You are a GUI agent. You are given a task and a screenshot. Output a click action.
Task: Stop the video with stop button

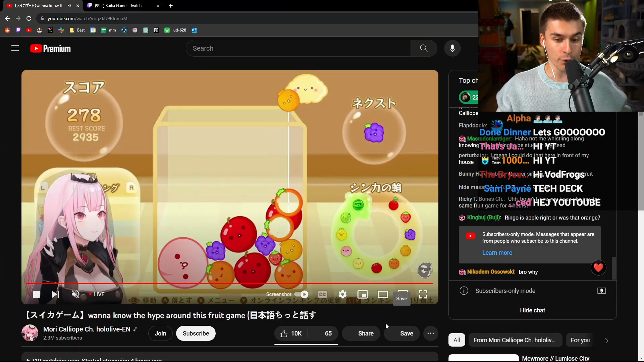coord(36,294)
